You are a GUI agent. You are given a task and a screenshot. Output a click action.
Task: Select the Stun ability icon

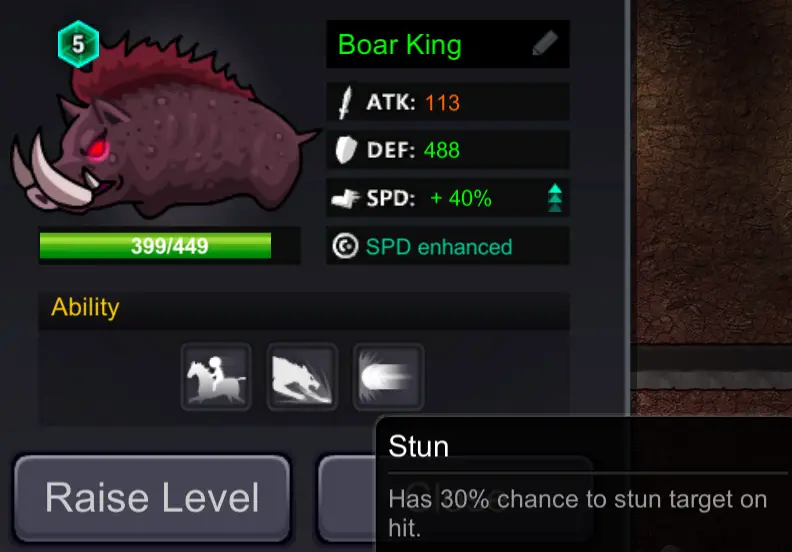tap(388, 377)
